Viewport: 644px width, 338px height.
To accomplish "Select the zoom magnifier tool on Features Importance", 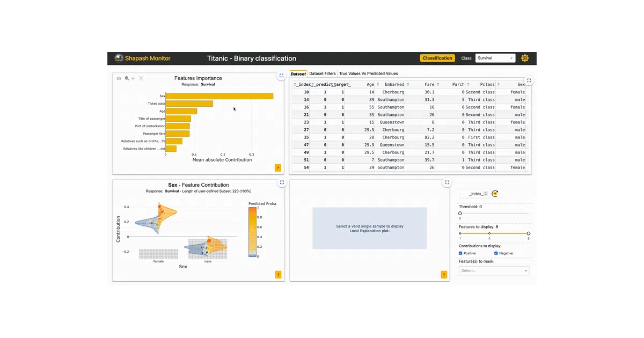I will tap(127, 78).
